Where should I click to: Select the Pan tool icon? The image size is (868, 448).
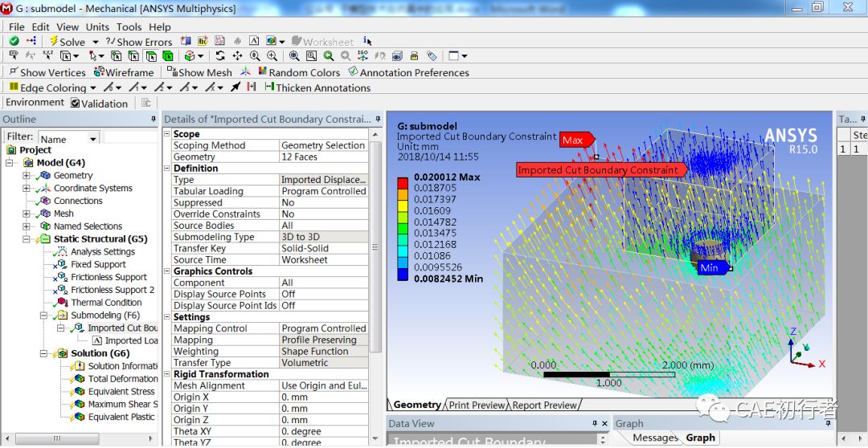tap(237, 56)
